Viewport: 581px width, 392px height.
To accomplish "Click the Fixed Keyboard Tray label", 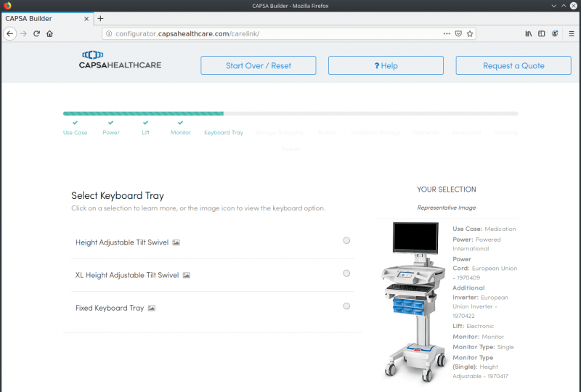I will click(x=110, y=309).
